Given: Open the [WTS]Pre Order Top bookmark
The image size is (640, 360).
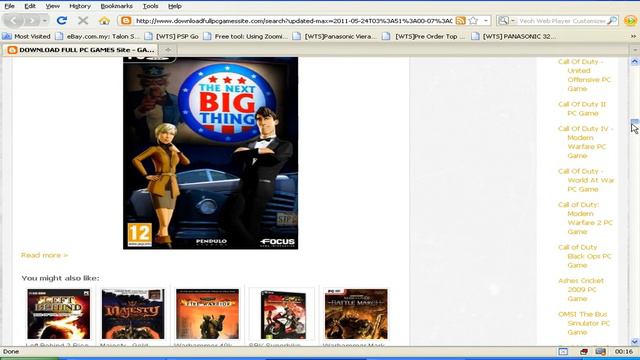Looking at the screenshot, I should coord(424,36).
